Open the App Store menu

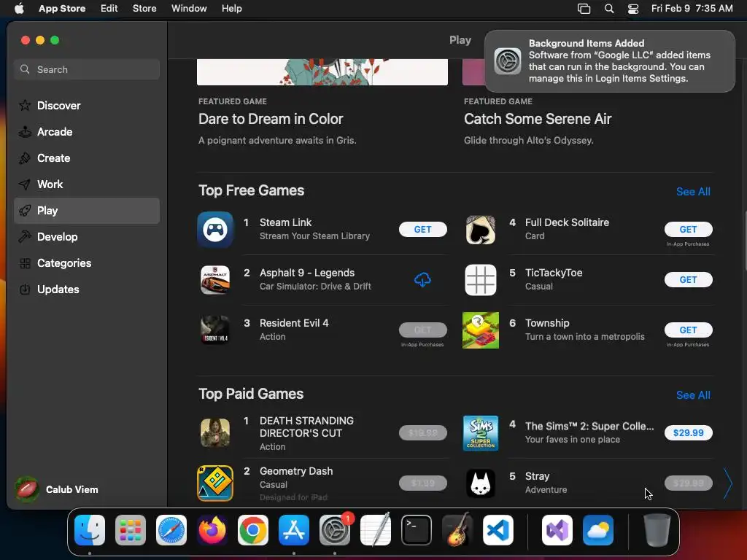[62, 9]
